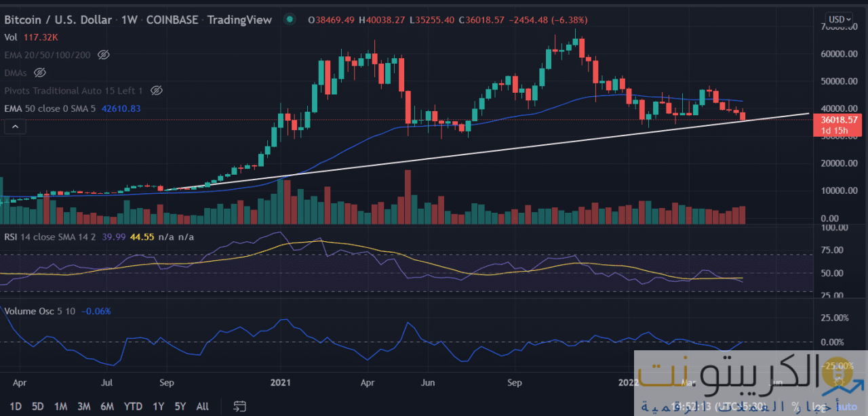This screenshot has height=416, width=868.
Task: Click the Vol value 117.32K
Action: (x=41, y=37)
